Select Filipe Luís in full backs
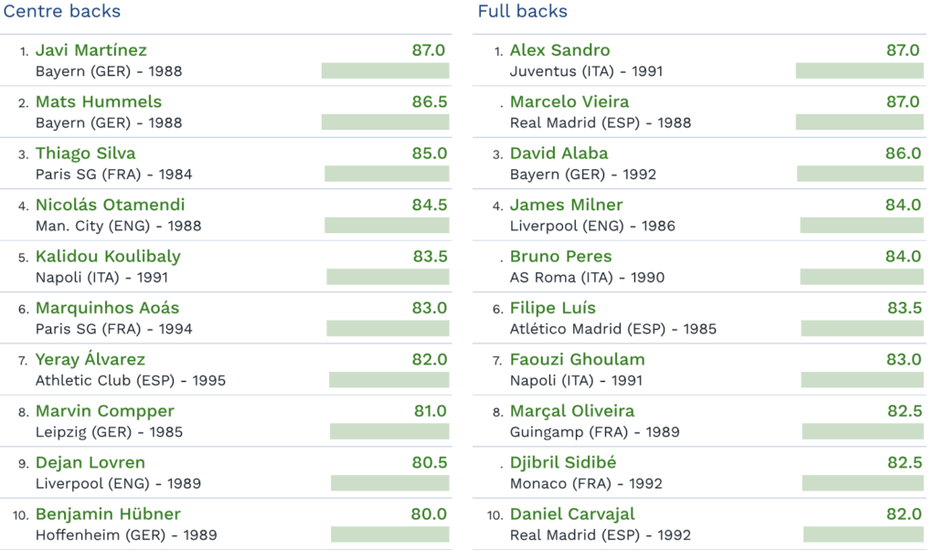The height and width of the screenshot is (560, 936). point(553,308)
